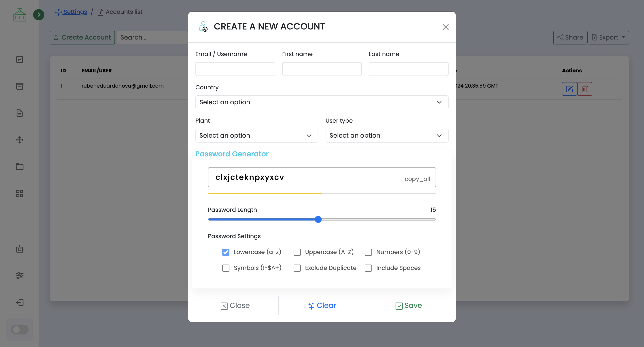This screenshot has width=644, height=347.
Task: Click the folder icon in sidebar
Action: (x=19, y=167)
